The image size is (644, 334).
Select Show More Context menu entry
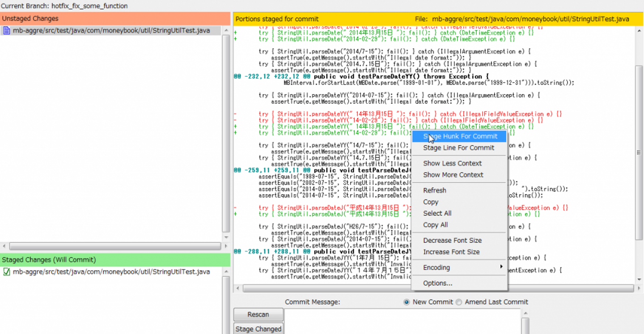pyautogui.click(x=453, y=175)
